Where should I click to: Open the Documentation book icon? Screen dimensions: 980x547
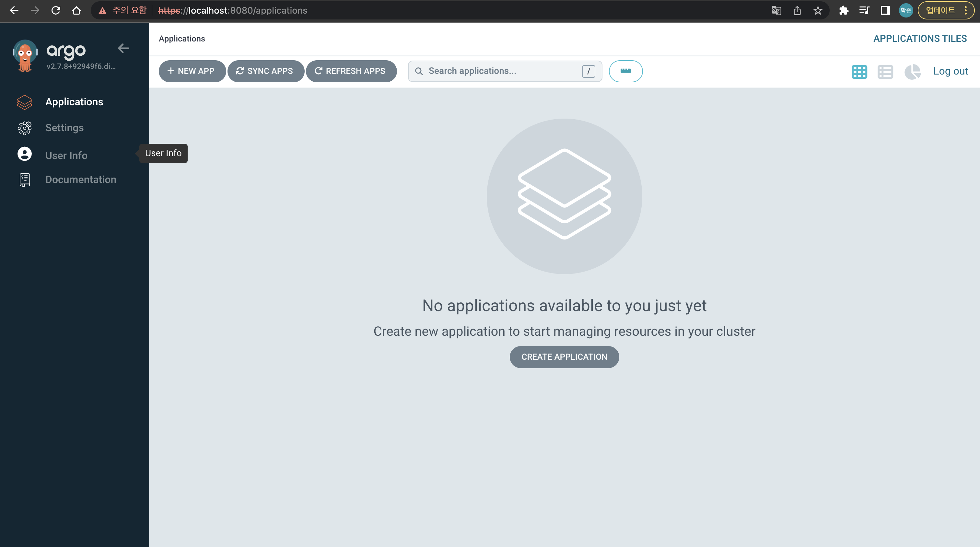point(25,180)
